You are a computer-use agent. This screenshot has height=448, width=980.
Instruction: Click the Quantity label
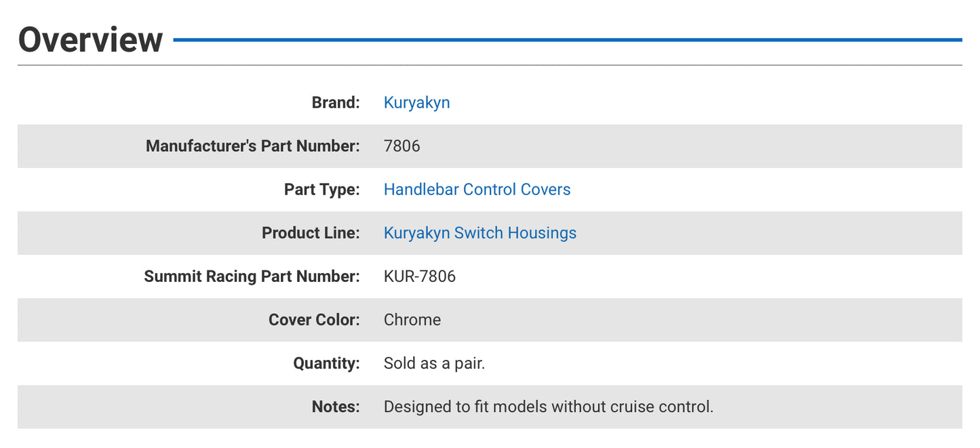[326, 363]
